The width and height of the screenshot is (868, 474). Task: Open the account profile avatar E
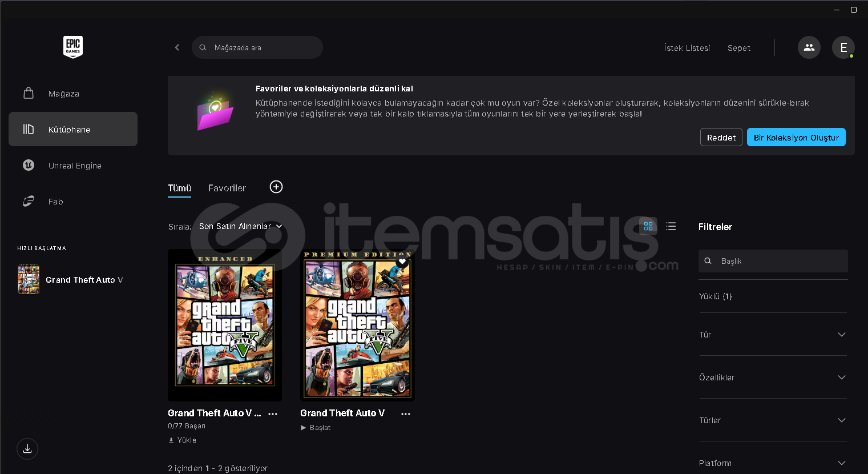pyautogui.click(x=843, y=47)
